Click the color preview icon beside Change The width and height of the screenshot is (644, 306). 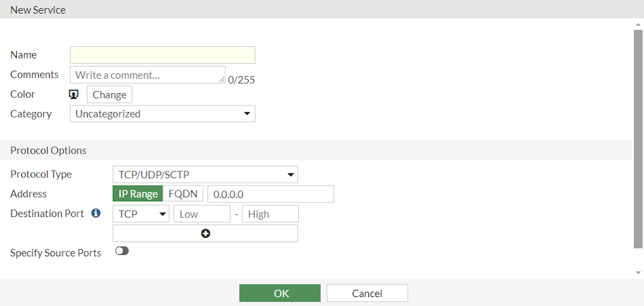(74, 95)
